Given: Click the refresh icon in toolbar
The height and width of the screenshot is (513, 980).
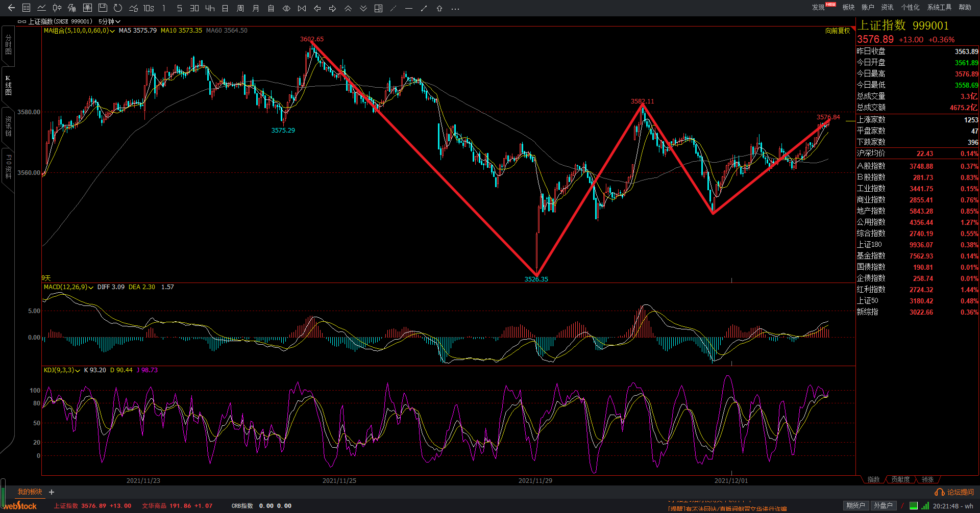Looking at the screenshot, I should [118, 8].
